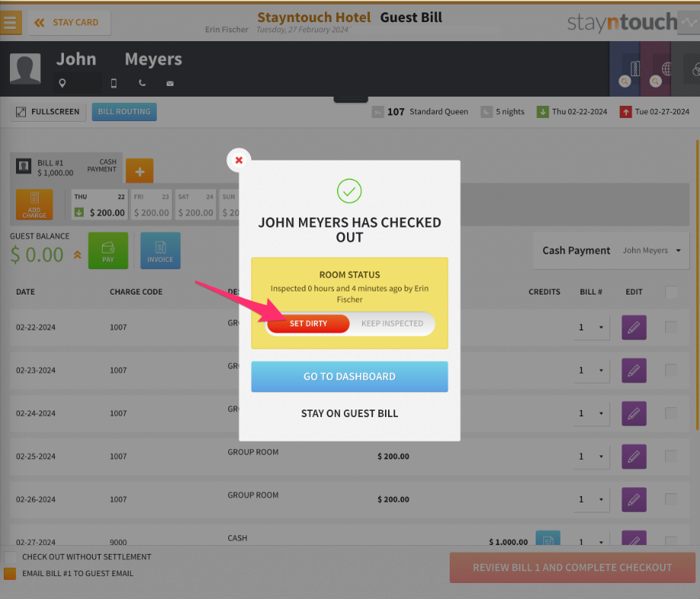Edit the 02-22-2024 charge with pencil icon
This screenshot has width=700, height=599.
click(x=634, y=327)
